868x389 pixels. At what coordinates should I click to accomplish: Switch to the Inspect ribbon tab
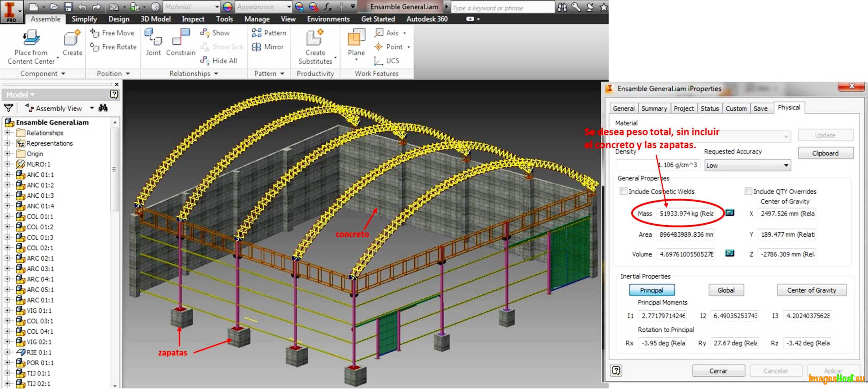pyautogui.click(x=193, y=19)
